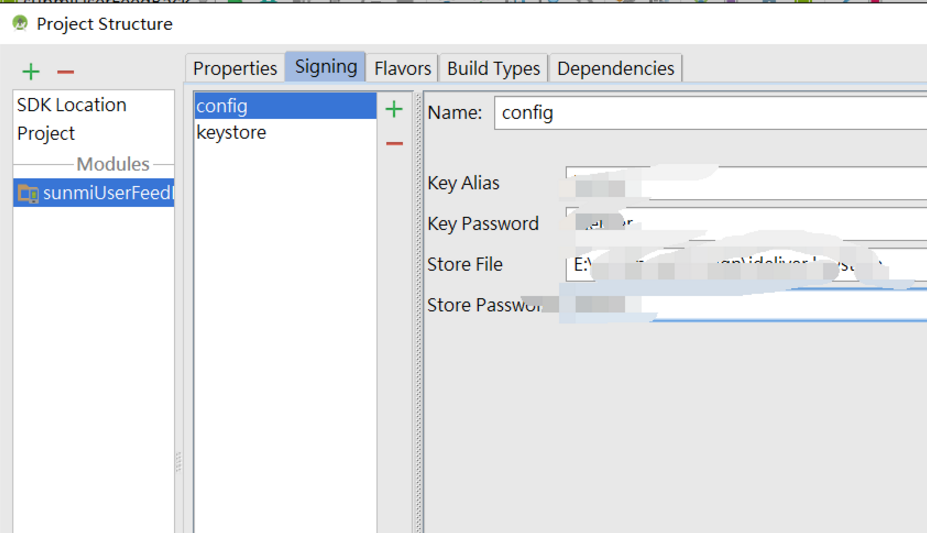Viewport: 927px width, 533px height.
Task: Add a new signing config with green plus
Action: coord(394,109)
